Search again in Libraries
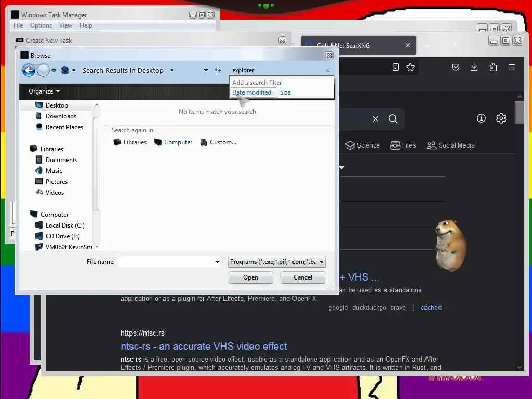Image resolution: width=532 pixels, height=399 pixels. [130, 142]
